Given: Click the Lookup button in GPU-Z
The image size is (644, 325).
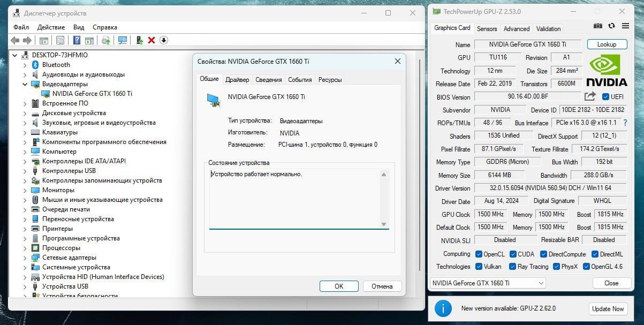Looking at the screenshot, I should pos(607,44).
